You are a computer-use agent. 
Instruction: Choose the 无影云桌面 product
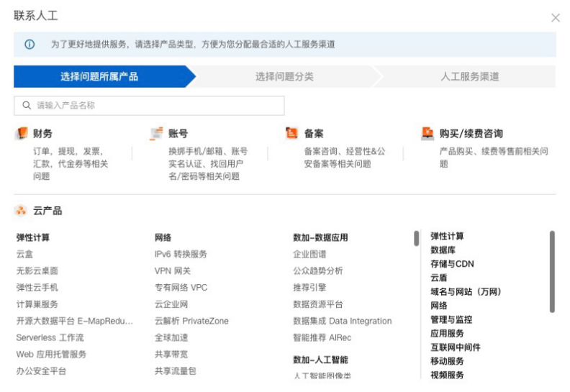coord(37,270)
